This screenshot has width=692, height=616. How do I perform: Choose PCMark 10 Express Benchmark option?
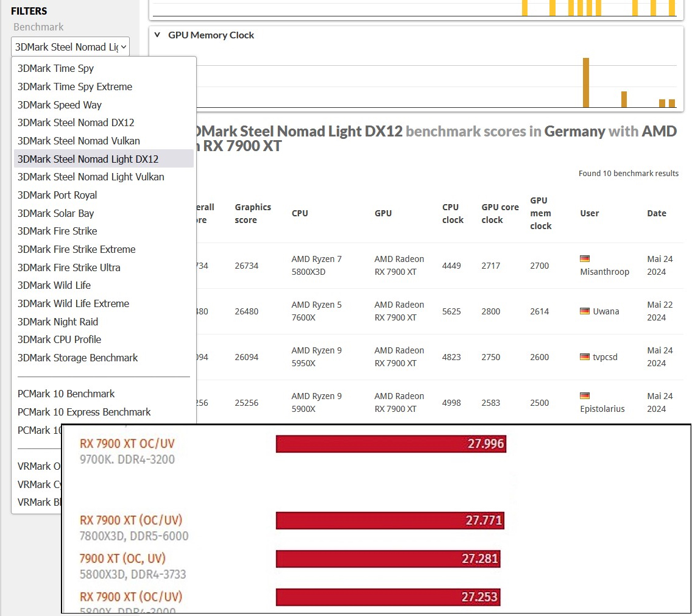pyautogui.click(x=84, y=411)
